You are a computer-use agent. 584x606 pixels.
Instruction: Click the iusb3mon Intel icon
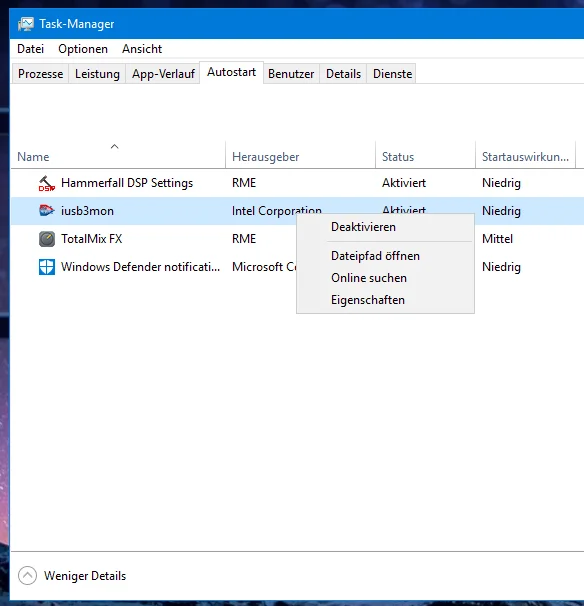(x=47, y=211)
